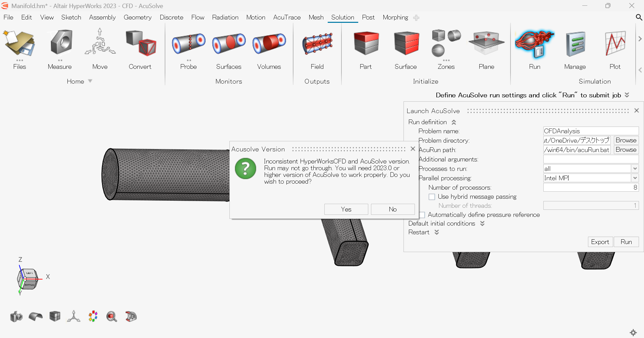Open the File menu

coord(8,17)
